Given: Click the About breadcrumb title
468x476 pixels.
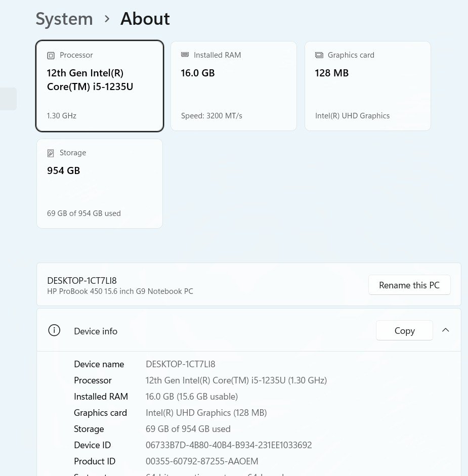Looking at the screenshot, I should coord(145,19).
